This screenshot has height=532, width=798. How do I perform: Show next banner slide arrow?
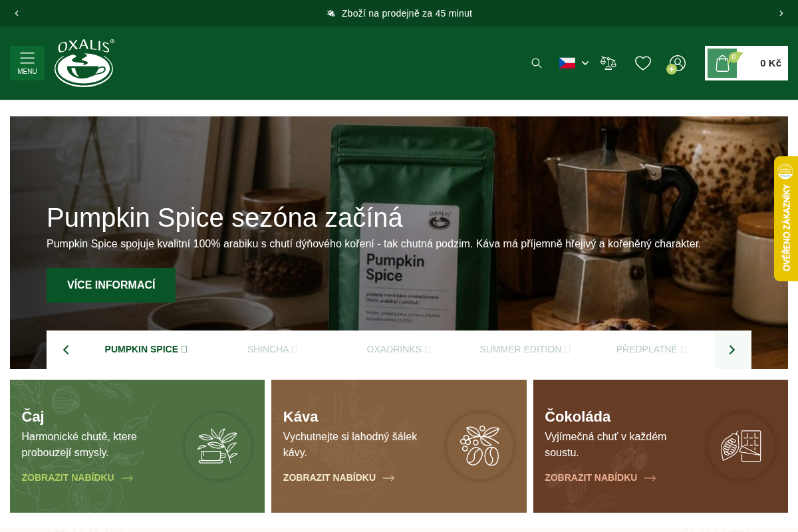[733, 350]
